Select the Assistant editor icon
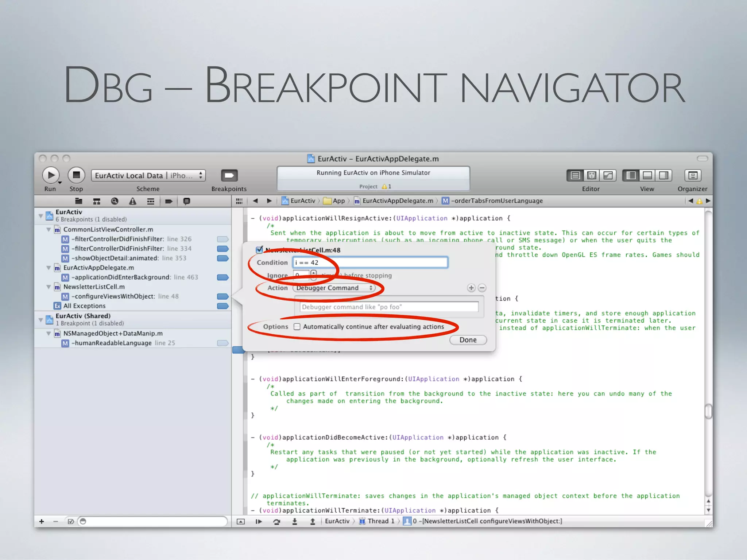 592,175
